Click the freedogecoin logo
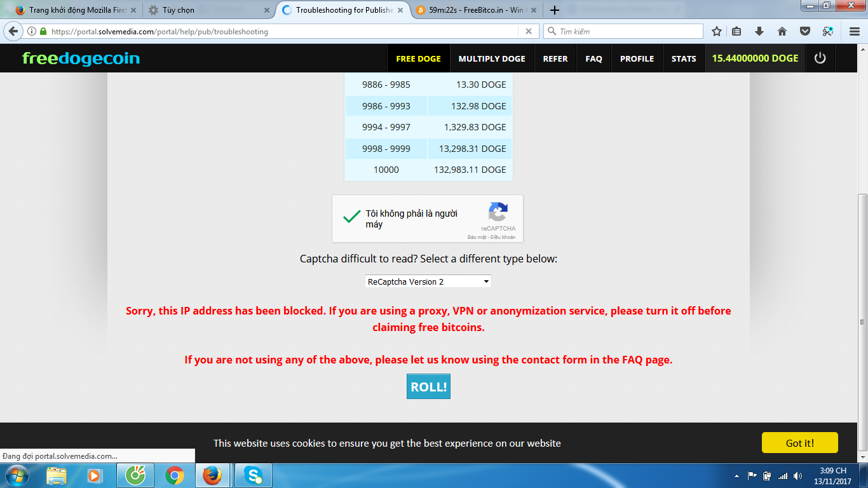 point(81,58)
